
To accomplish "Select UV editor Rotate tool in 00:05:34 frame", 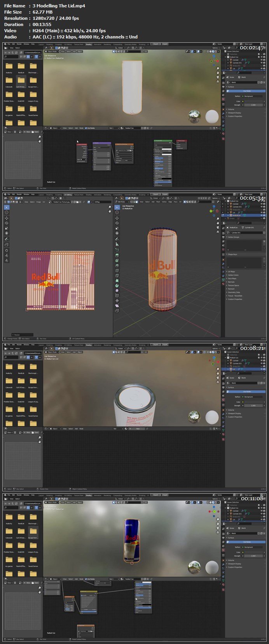I will coord(7,223).
